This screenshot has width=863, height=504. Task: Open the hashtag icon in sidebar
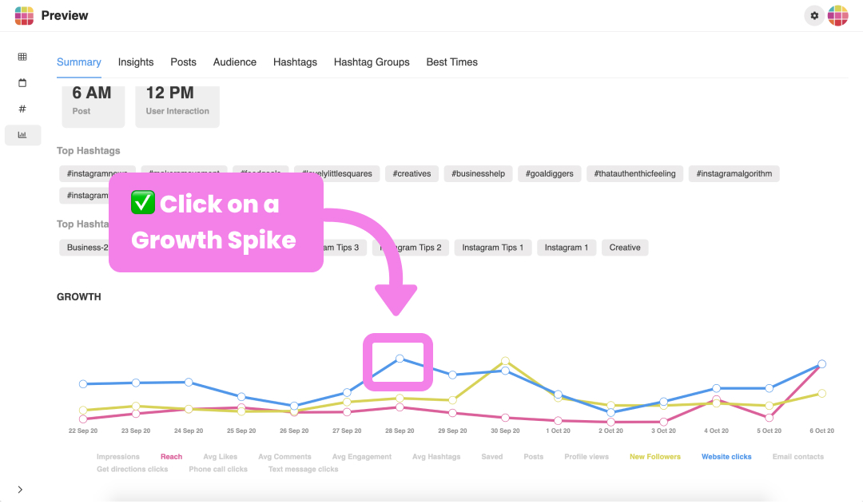[22, 109]
